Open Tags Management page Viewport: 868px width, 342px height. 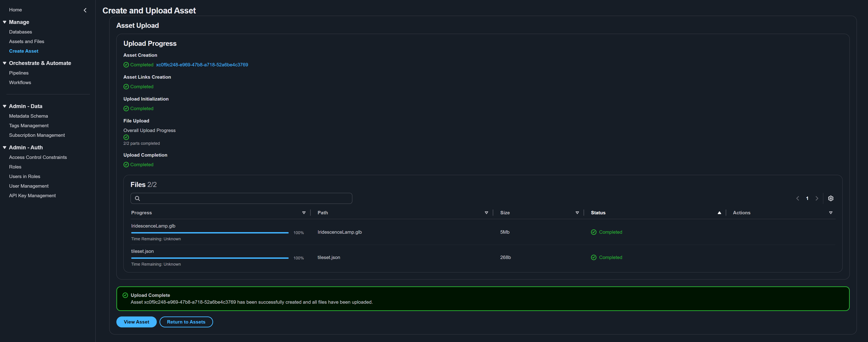[x=29, y=126]
